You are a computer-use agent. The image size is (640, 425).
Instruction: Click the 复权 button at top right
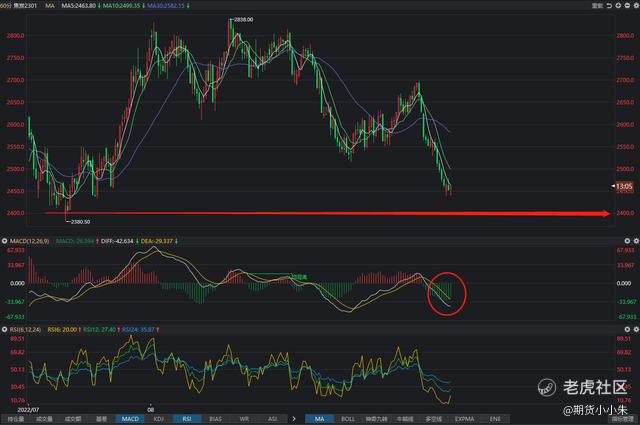tap(598, 6)
